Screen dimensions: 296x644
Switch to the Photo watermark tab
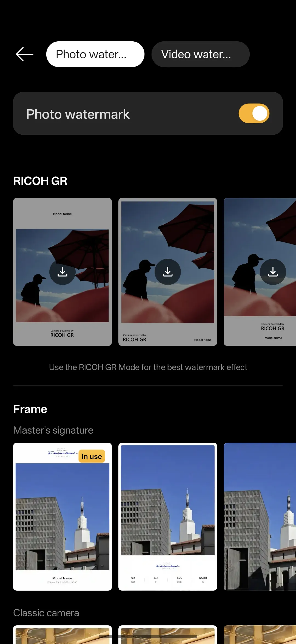pyautogui.click(x=95, y=54)
